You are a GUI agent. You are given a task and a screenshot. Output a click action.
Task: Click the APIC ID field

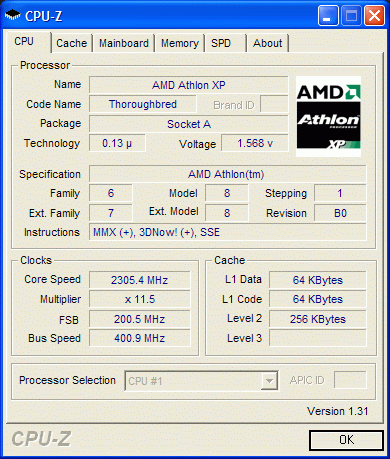coord(350,380)
